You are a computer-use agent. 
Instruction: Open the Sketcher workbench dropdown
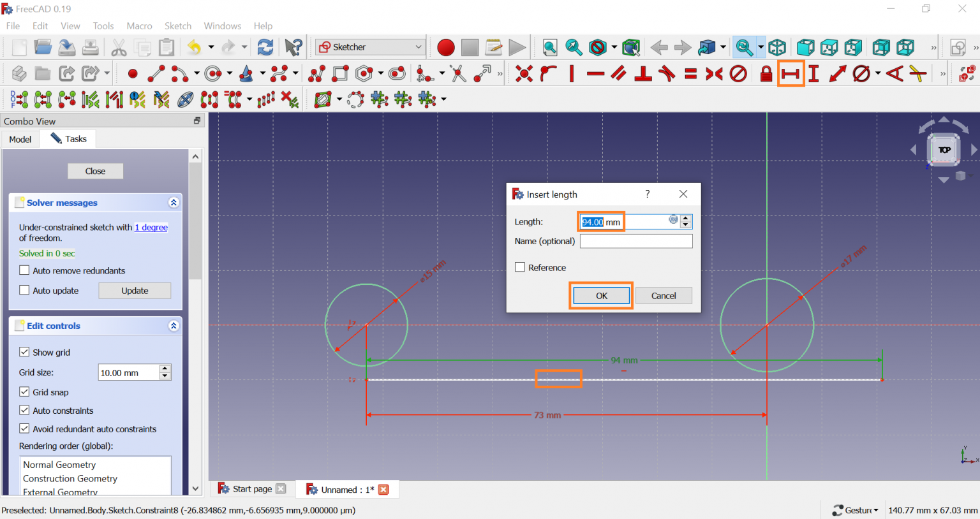pos(370,47)
